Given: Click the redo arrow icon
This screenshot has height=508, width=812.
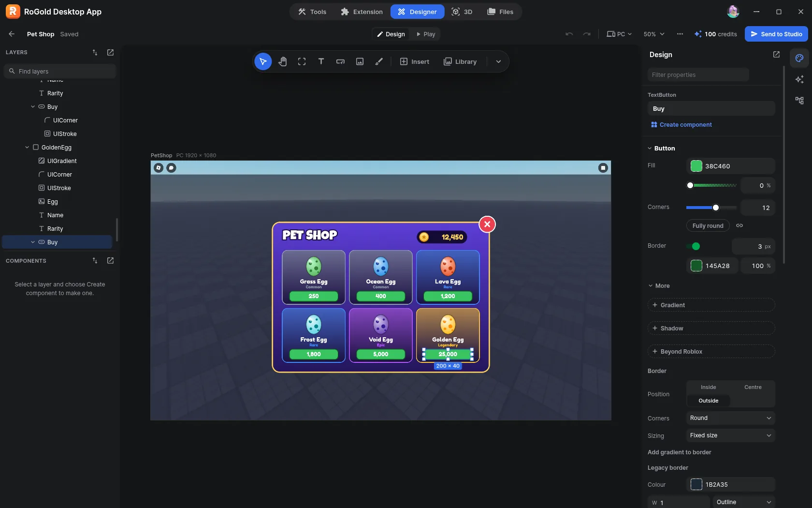Looking at the screenshot, I should click(587, 34).
